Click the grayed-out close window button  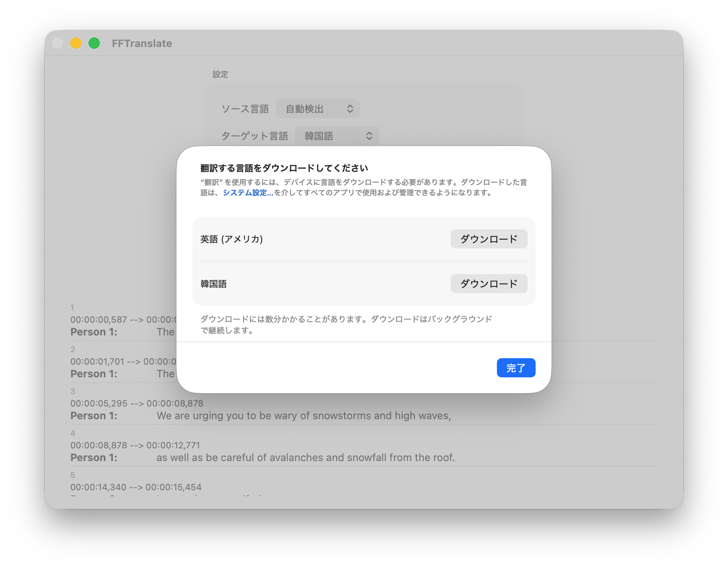(57, 43)
